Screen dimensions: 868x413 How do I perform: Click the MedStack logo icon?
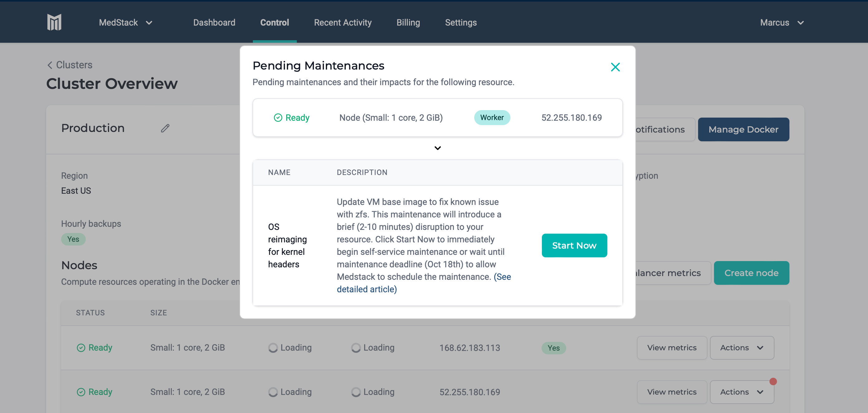coord(54,22)
